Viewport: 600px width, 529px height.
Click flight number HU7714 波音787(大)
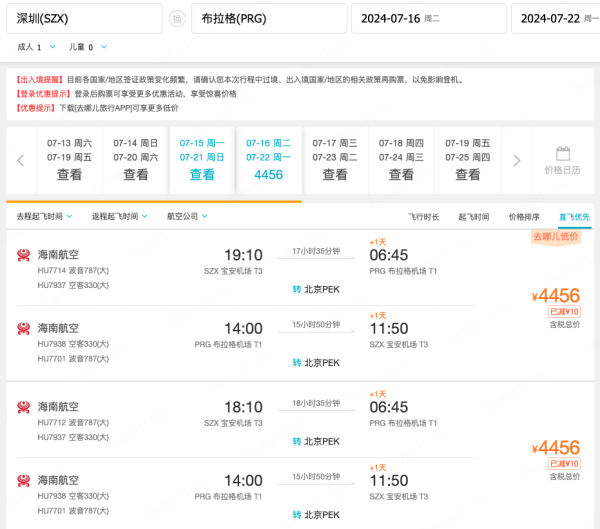(73, 271)
